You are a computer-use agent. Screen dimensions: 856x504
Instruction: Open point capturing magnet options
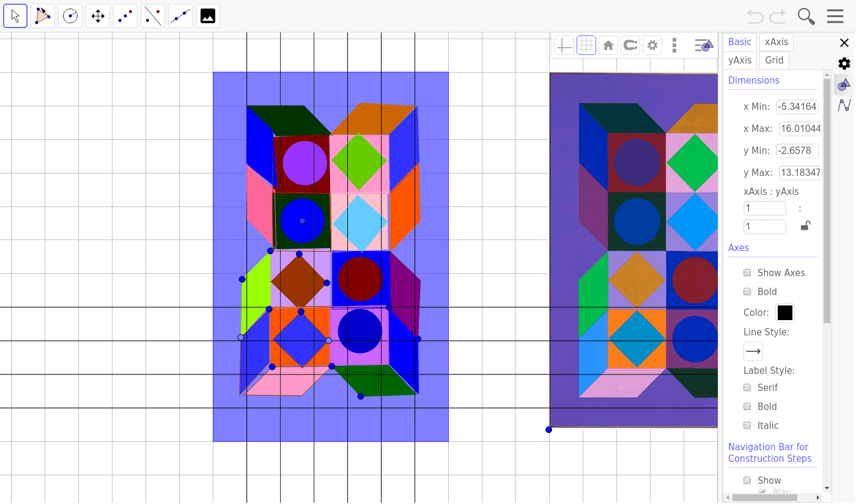(x=630, y=45)
